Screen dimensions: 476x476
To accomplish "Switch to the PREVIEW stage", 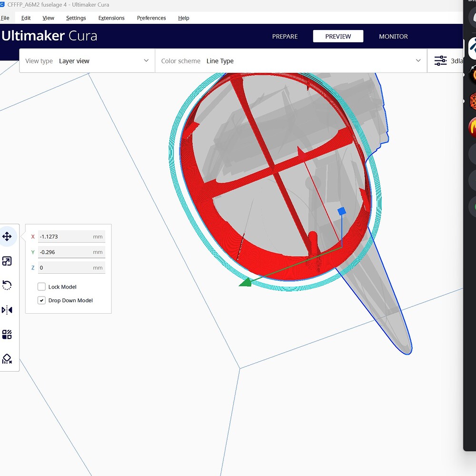I will [x=338, y=36].
